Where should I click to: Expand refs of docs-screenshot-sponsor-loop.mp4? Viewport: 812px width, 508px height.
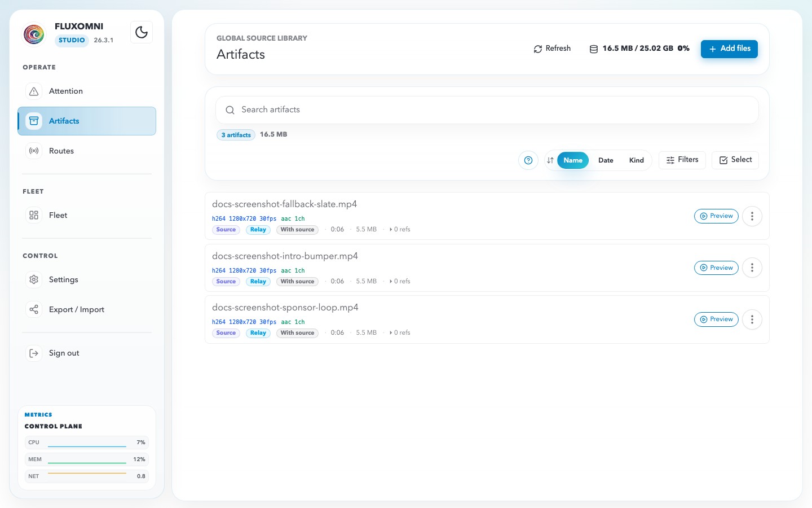tap(400, 333)
